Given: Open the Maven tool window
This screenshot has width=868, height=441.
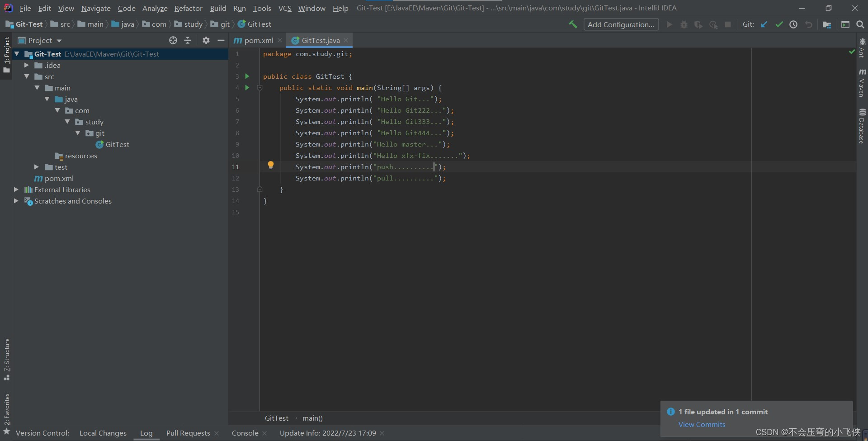Looking at the screenshot, I should (862, 83).
